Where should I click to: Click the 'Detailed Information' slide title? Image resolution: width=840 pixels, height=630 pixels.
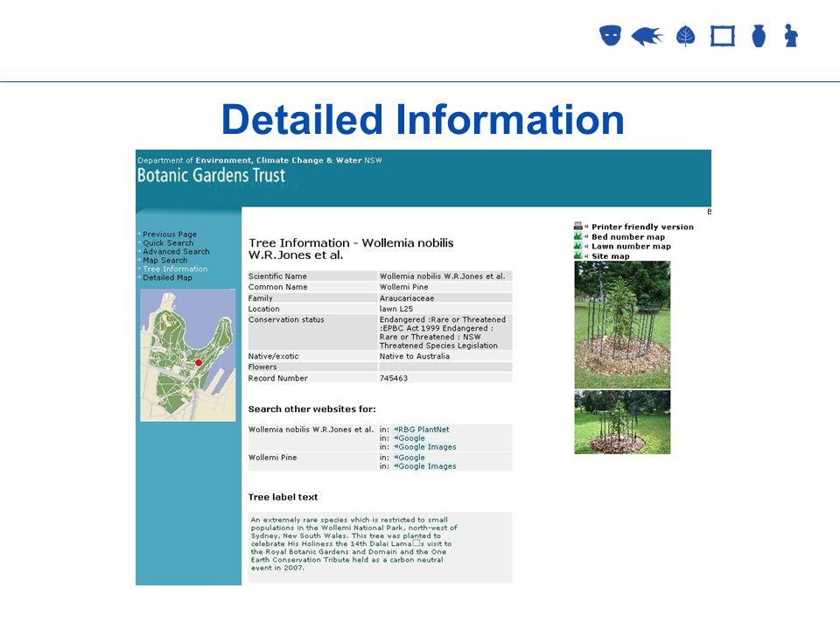tap(423, 120)
